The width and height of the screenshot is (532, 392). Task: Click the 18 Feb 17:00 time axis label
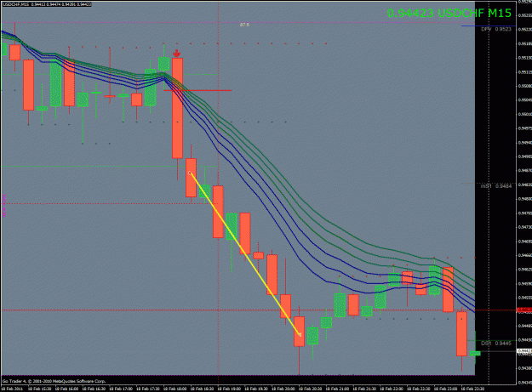point(121,389)
